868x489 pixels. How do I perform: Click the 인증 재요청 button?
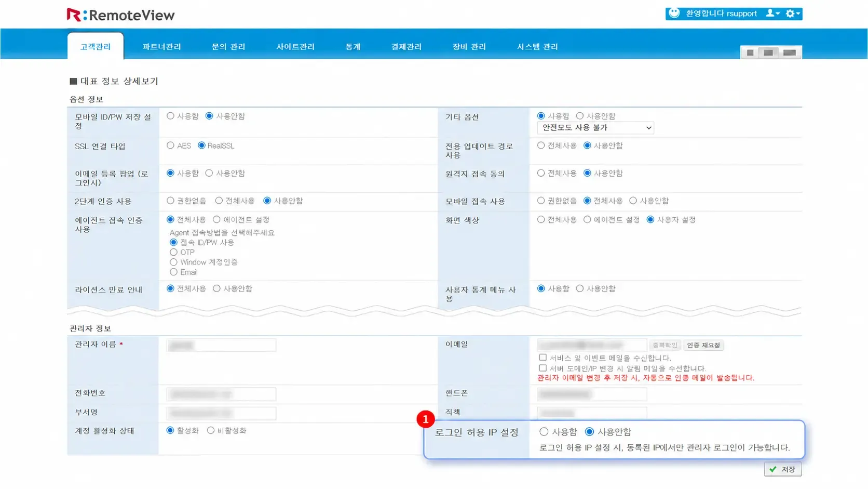point(703,346)
